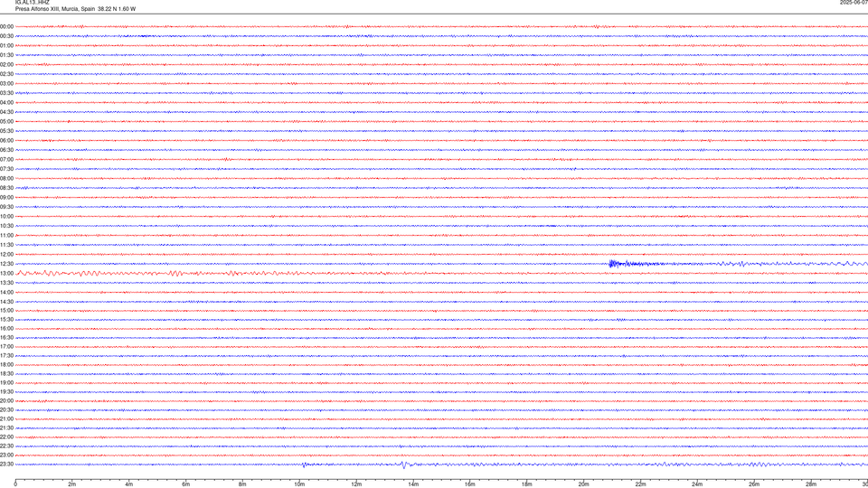Screen dimensions: 868x488
Task: Select the 15:00 row label
Action: pos(6,310)
